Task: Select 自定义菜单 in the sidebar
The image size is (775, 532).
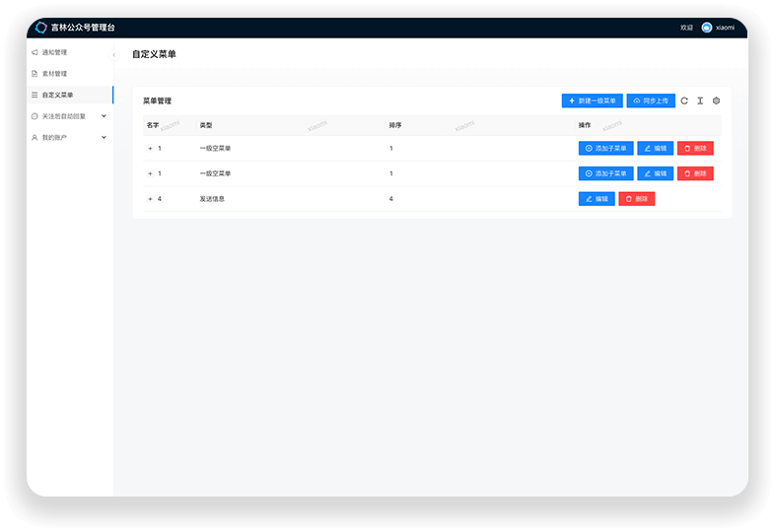Action: coord(70,95)
